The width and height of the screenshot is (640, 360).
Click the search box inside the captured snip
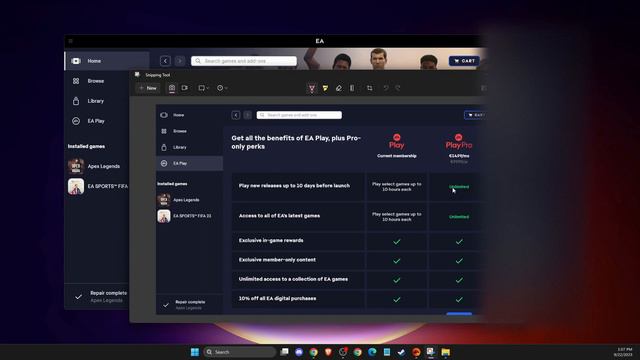pyautogui.click(x=299, y=115)
